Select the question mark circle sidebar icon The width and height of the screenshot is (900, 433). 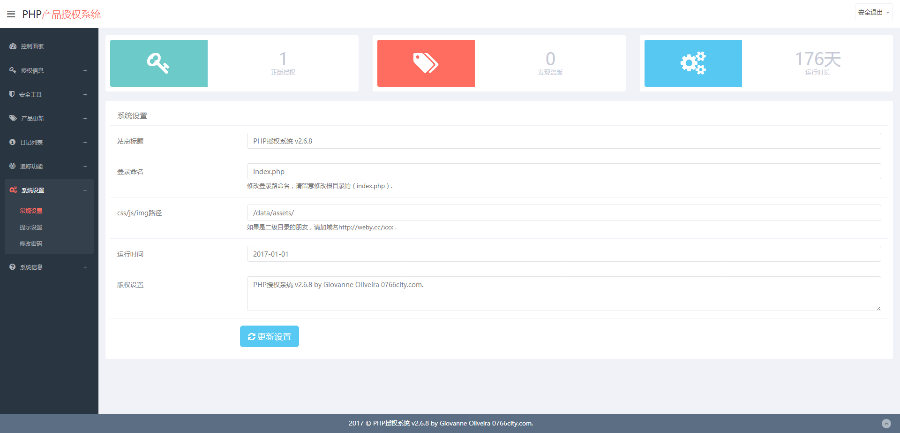point(13,267)
